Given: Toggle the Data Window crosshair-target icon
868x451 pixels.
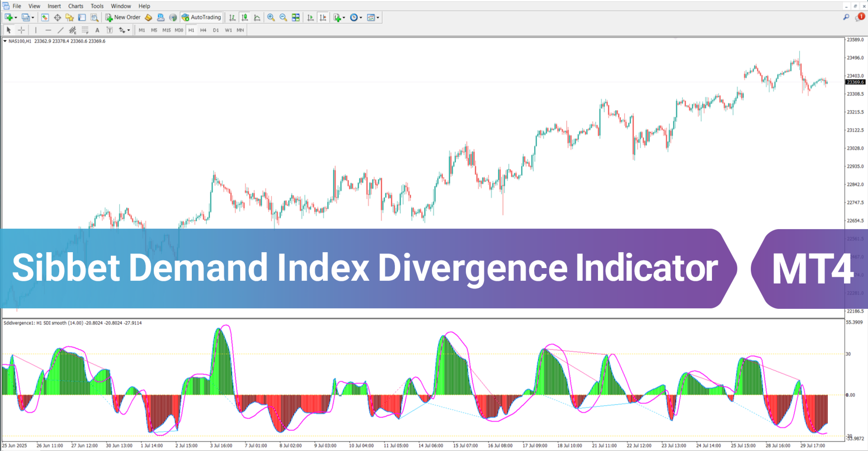Looking at the screenshot, I should (57, 18).
